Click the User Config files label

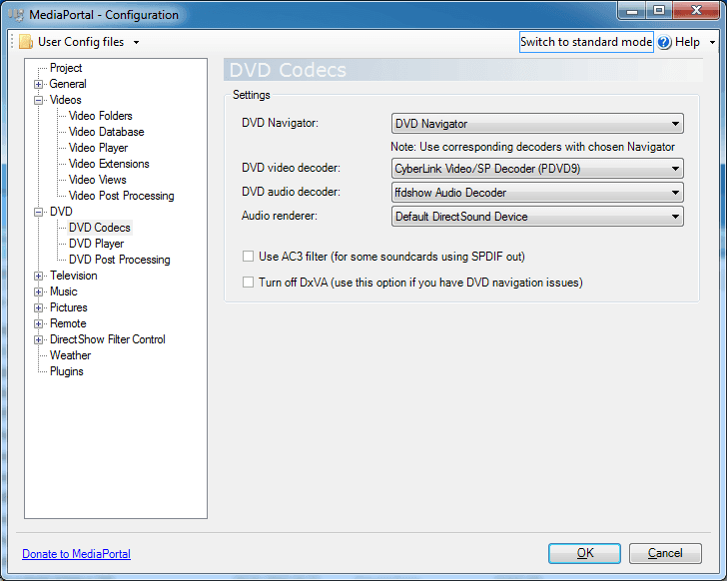[81, 42]
